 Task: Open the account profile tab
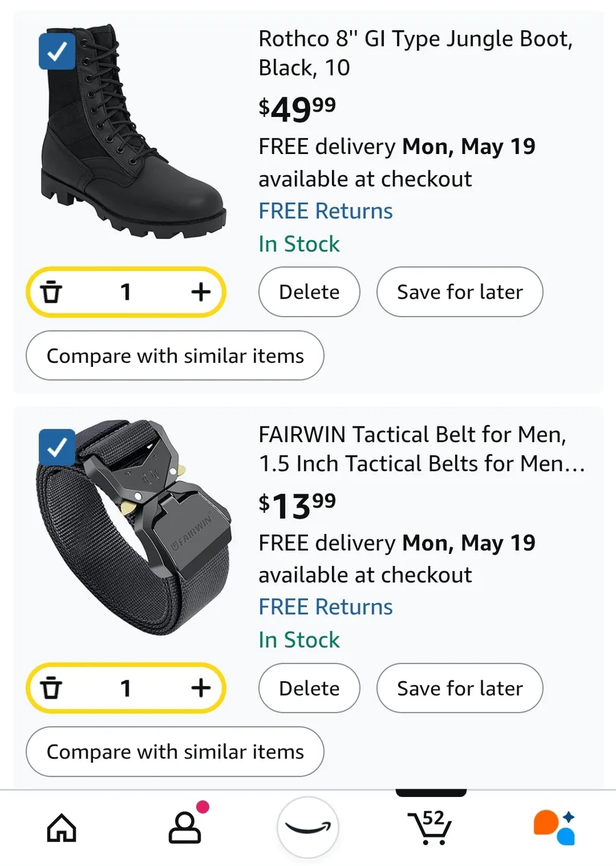click(183, 828)
